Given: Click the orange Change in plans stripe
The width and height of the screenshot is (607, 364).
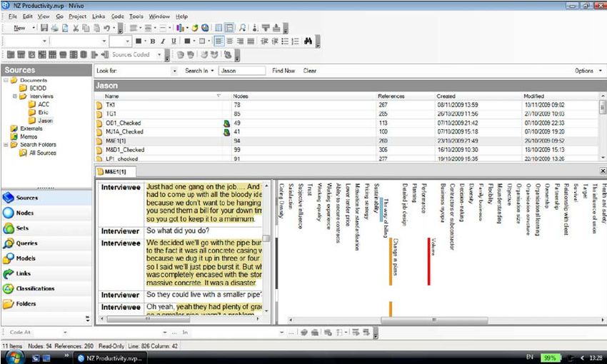Looking at the screenshot, I should pos(391,261).
